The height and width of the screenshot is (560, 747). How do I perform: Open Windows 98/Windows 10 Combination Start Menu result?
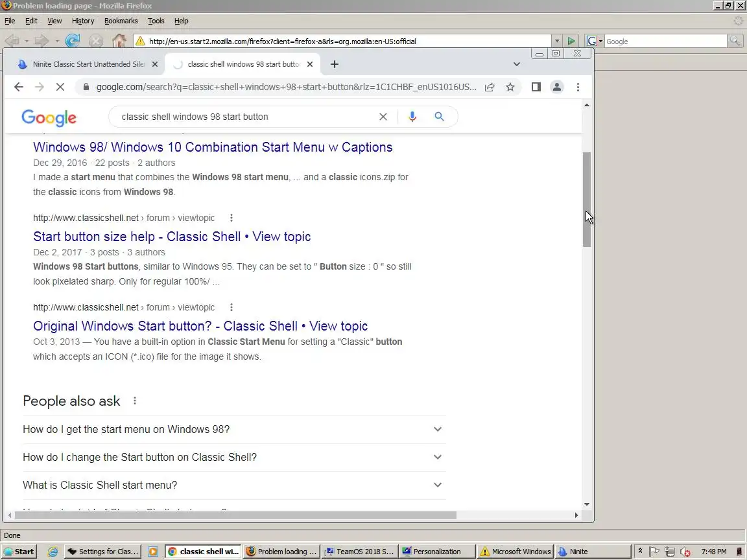tap(213, 147)
